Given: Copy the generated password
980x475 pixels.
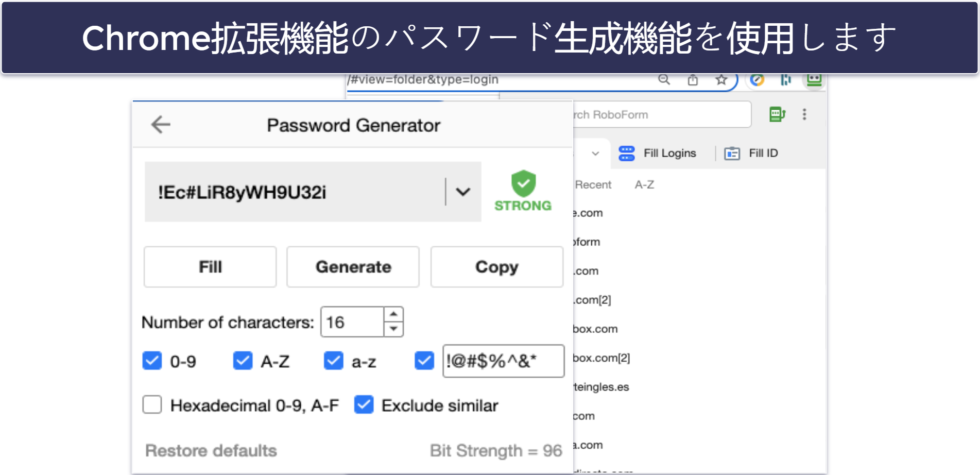Looking at the screenshot, I should [x=496, y=267].
